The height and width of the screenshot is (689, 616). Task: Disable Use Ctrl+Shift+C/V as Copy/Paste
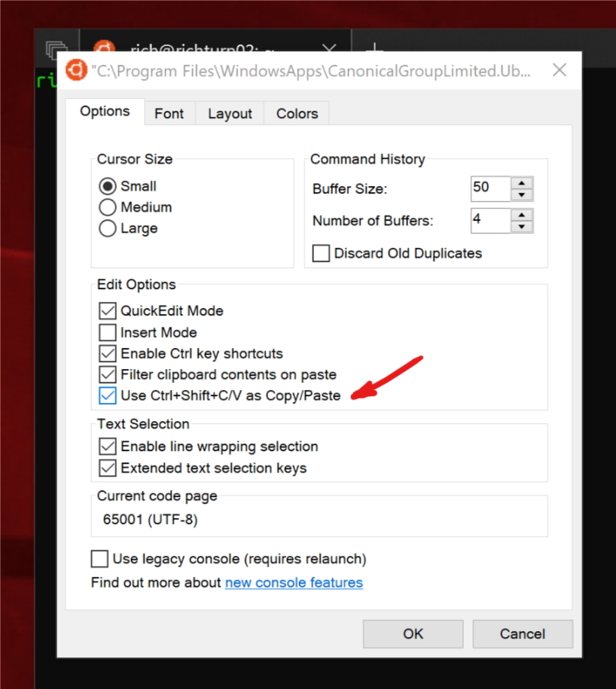(x=108, y=395)
